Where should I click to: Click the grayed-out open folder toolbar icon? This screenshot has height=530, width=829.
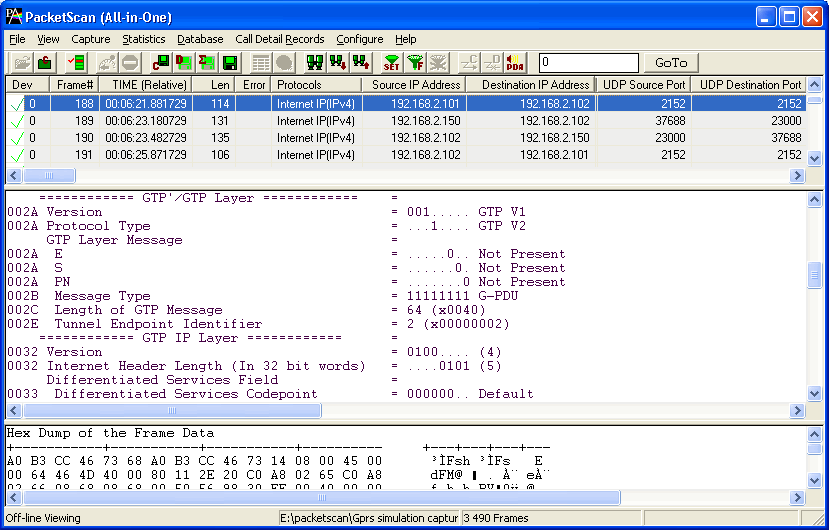[22, 63]
